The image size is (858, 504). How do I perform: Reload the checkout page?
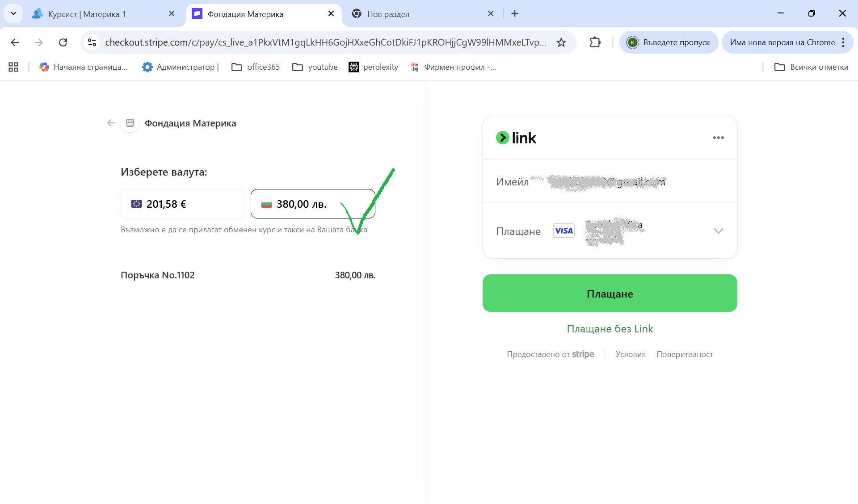(x=63, y=42)
